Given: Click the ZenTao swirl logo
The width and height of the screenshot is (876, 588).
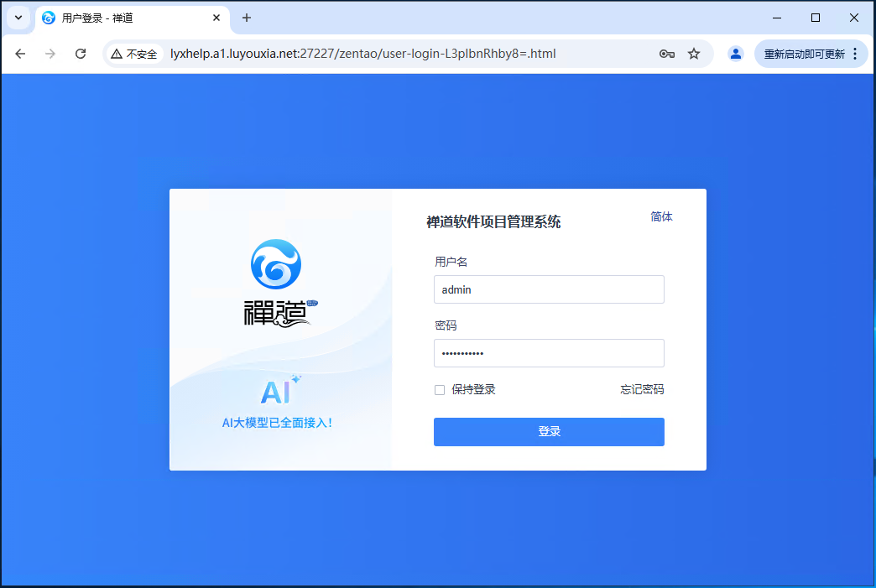Looking at the screenshot, I should click(276, 264).
